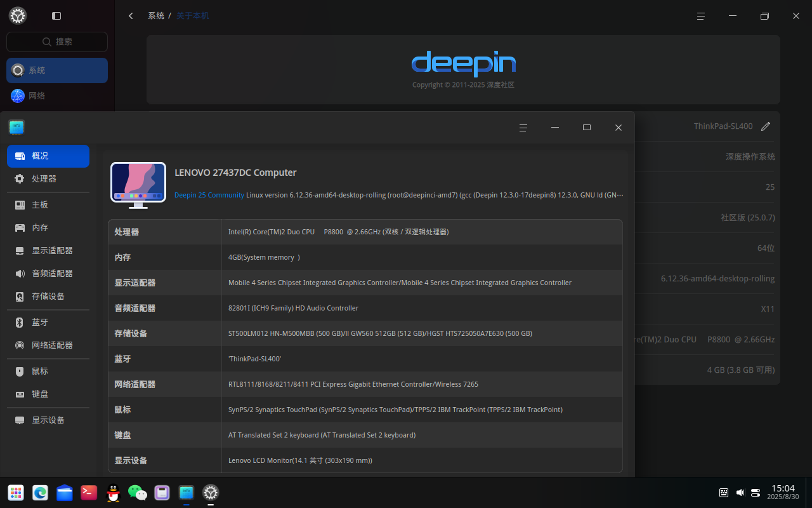The width and height of the screenshot is (812, 508).
Task: Open the purple disk app in dock
Action: coord(162,493)
